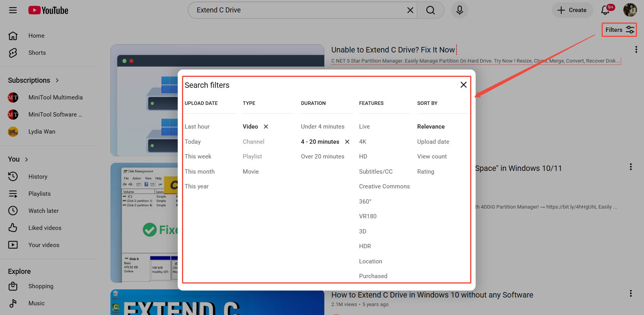Enable the Location filter
This screenshot has width=644, height=315.
pyautogui.click(x=371, y=261)
